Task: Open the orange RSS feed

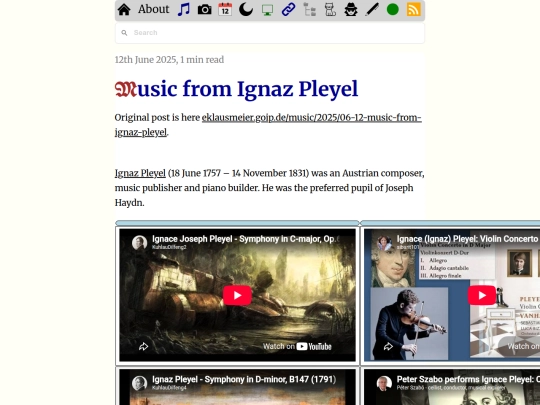Action: [414, 10]
